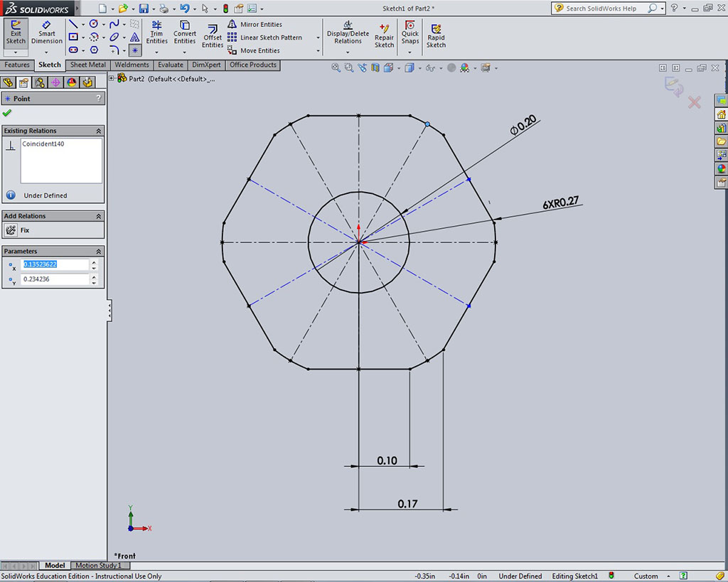Activate the Offset Entities tool

[x=213, y=36]
